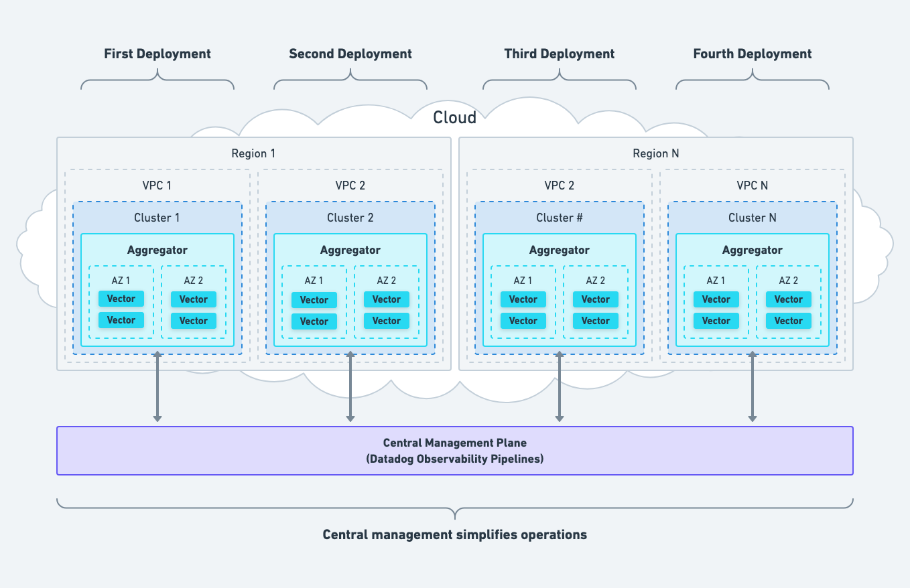Toggle the AZ 1 zone of Cluster N

click(716, 280)
